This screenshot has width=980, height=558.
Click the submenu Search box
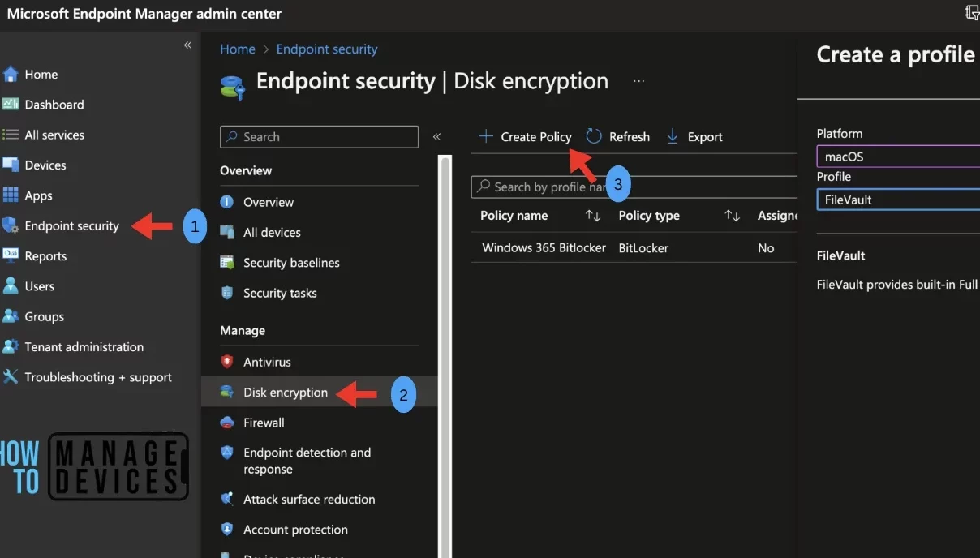(x=319, y=137)
